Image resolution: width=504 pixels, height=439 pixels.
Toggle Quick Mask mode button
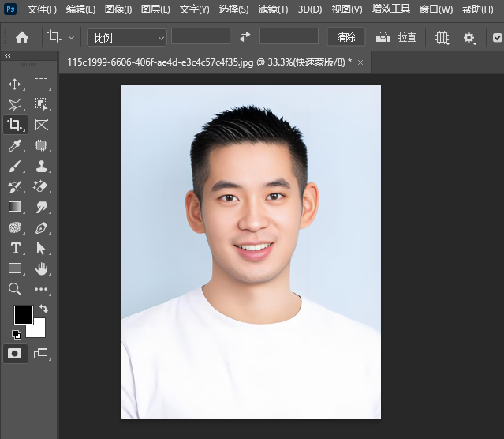(x=14, y=354)
